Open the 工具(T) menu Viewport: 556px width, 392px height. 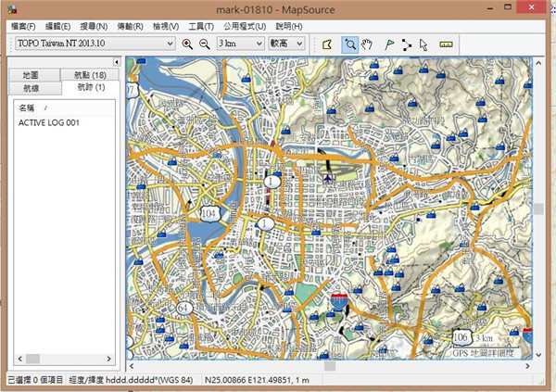(x=201, y=26)
